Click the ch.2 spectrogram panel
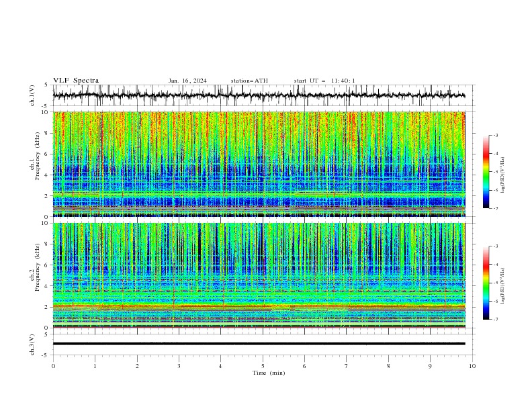This screenshot has height=411, width=532. 259,275
